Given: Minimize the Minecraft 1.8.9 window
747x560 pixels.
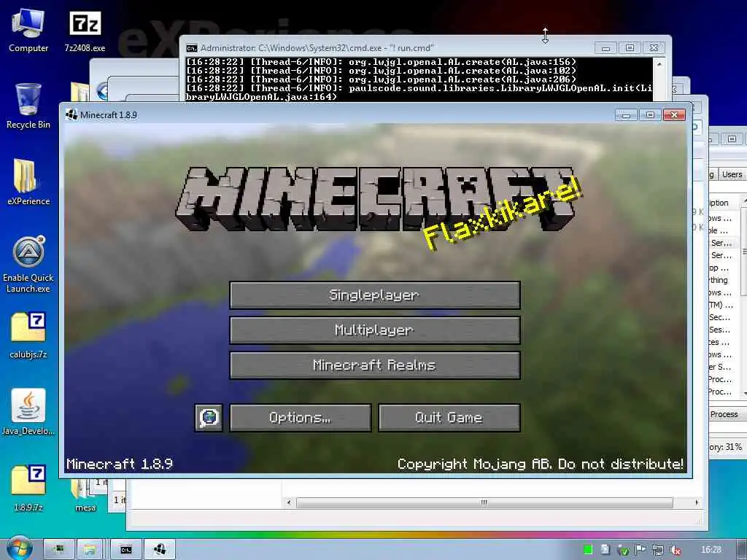Looking at the screenshot, I should (626, 114).
